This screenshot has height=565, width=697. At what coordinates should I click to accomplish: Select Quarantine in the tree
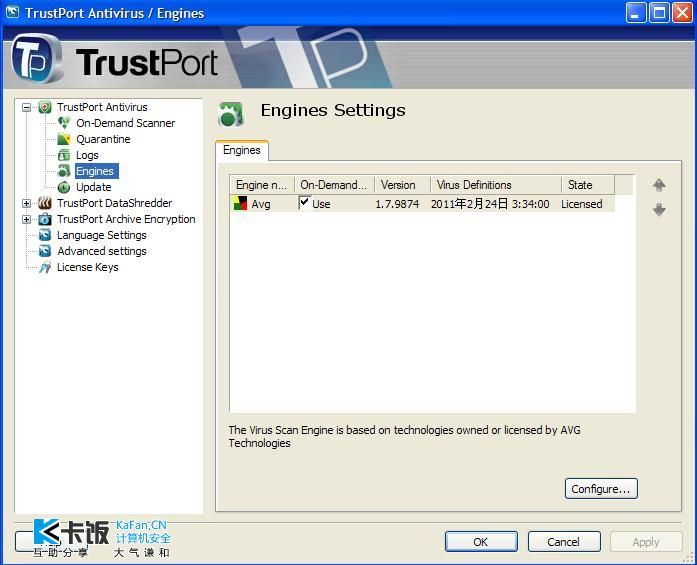103,139
